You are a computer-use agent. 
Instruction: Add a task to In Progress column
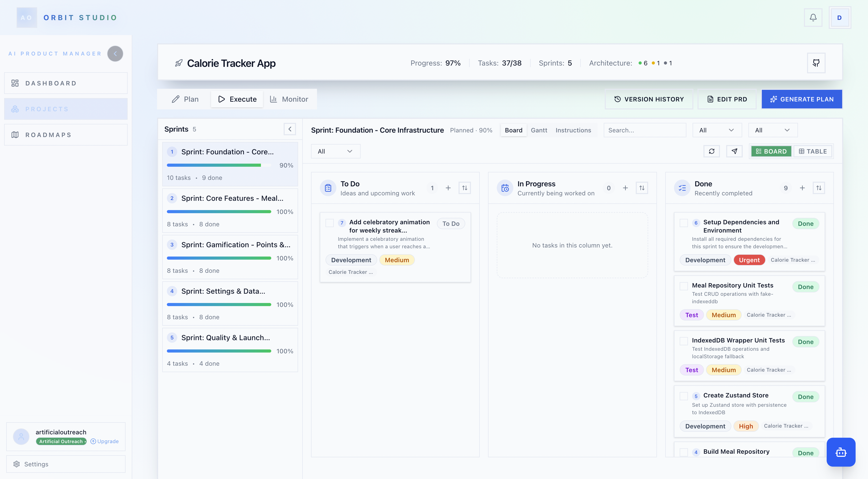(x=625, y=188)
